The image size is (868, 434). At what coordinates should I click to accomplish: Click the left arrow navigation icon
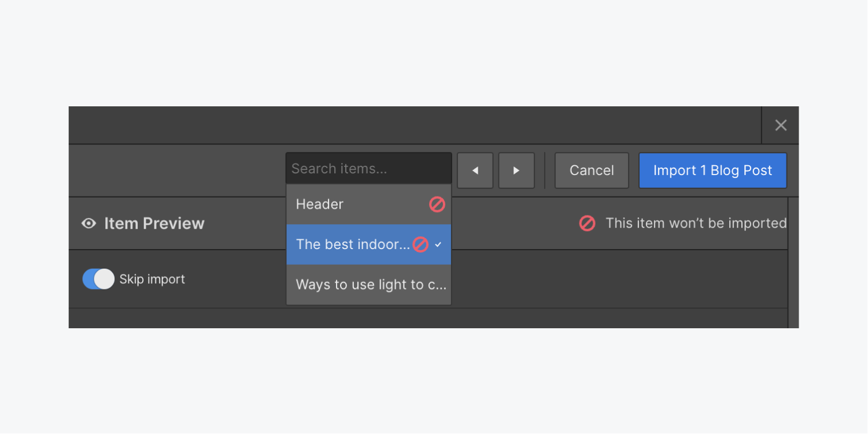coord(475,170)
